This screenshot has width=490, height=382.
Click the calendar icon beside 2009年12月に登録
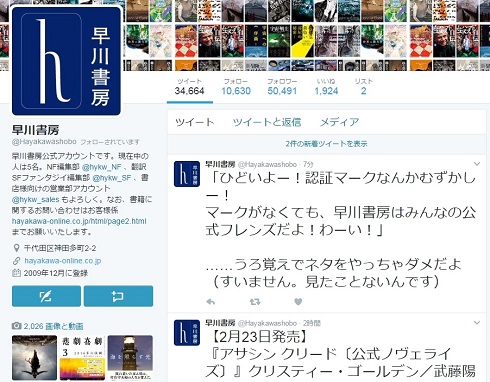tap(16, 273)
